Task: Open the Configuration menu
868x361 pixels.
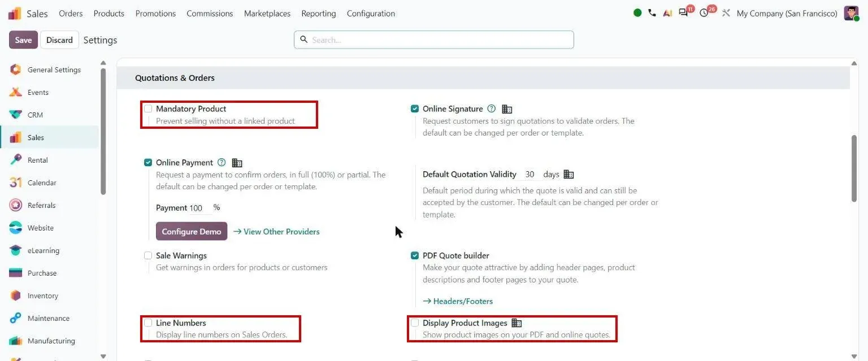Action: tap(371, 13)
